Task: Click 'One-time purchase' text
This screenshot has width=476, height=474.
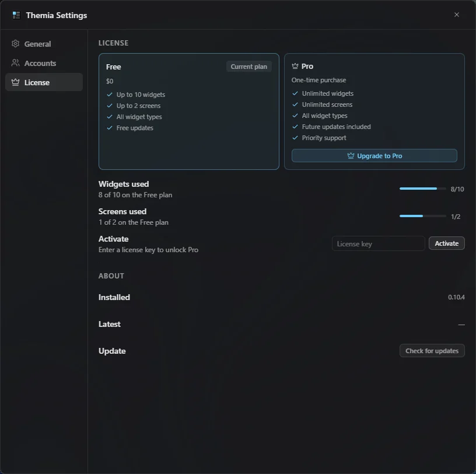Action: point(318,80)
